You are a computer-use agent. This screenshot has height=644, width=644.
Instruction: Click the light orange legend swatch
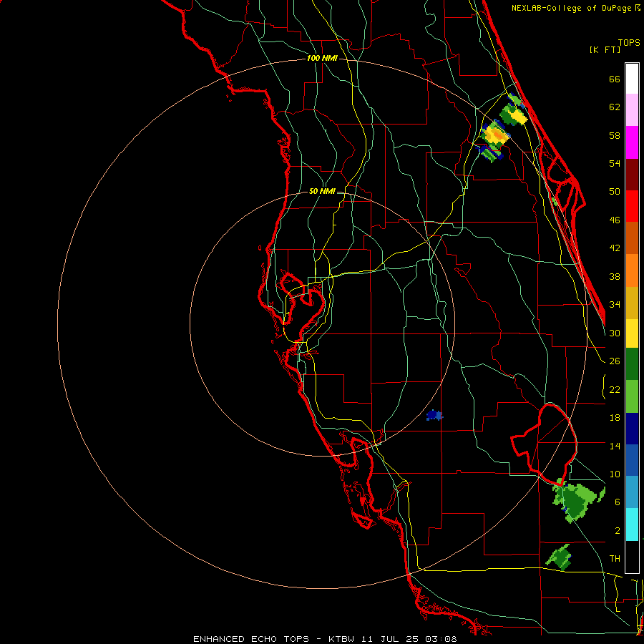pyautogui.click(x=632, y=270)
